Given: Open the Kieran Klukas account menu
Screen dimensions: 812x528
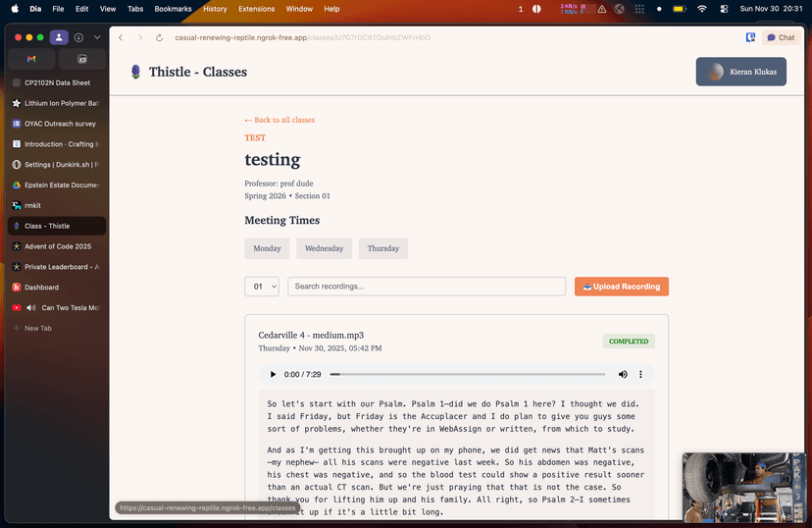Looking at the screenshot, I should tap(740, 72).
